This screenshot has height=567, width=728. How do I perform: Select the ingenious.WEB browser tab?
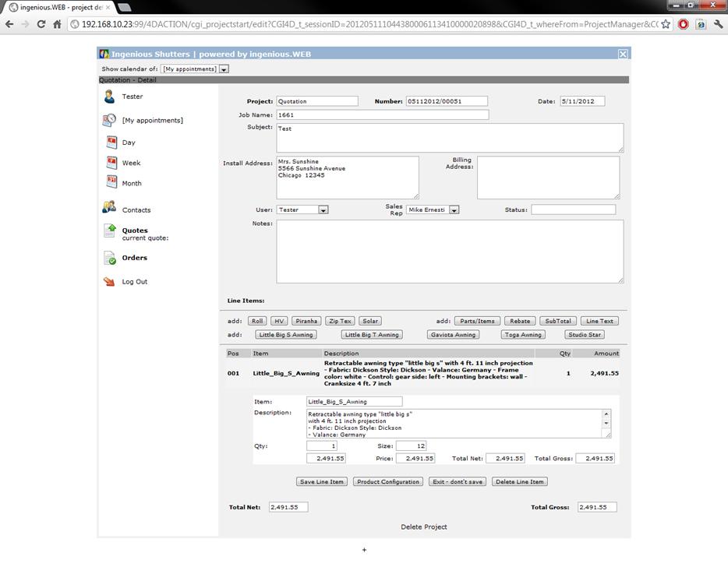pos(55,7)
